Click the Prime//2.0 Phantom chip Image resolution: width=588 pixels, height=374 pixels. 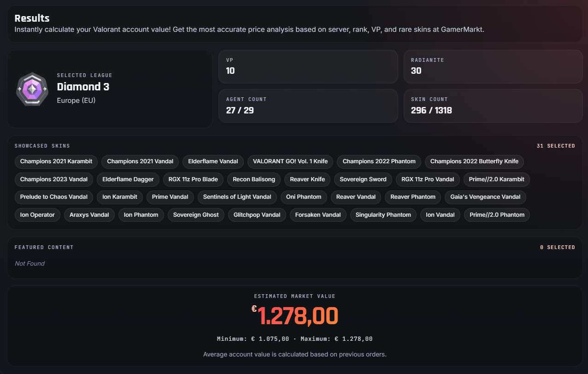click(x=497, y=215)
